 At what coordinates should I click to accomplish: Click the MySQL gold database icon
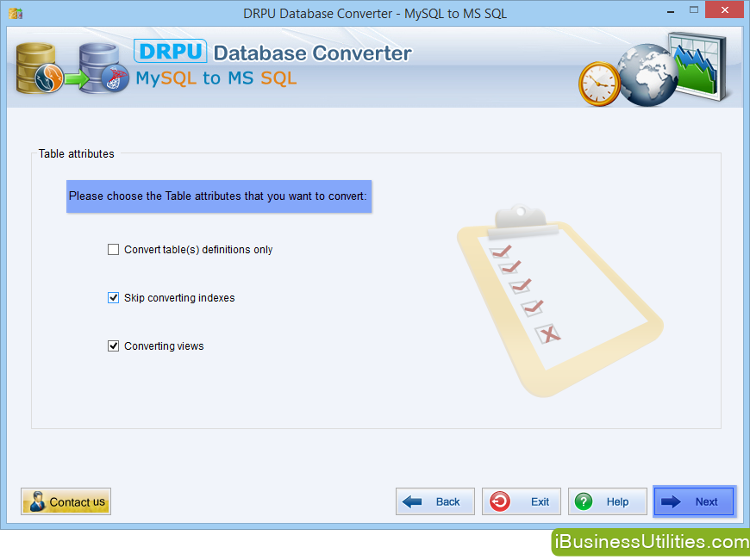click(38, 68)
